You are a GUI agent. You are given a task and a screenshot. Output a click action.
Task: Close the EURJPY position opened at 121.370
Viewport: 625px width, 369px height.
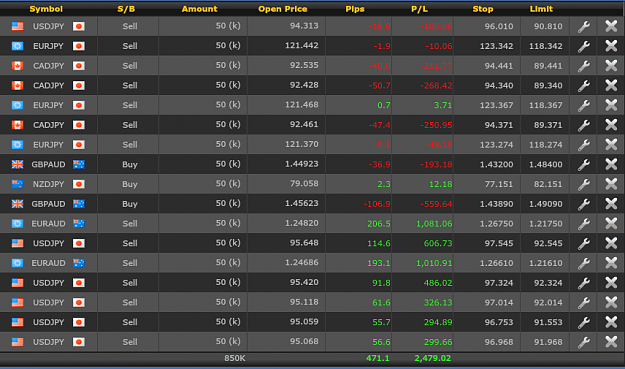coord(611,145)
